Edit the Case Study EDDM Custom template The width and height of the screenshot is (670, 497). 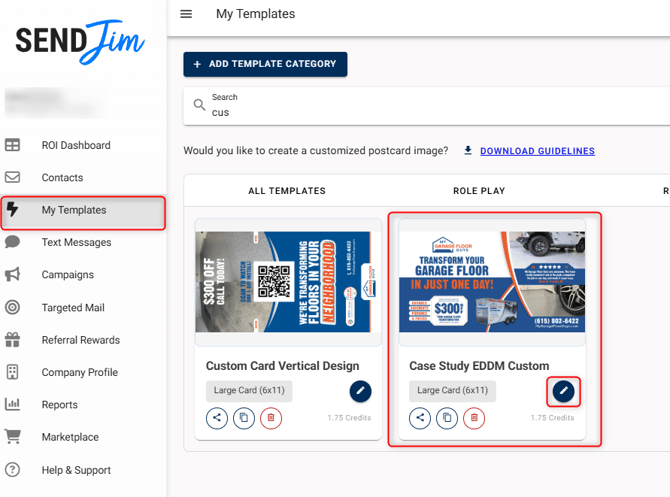[x=563, y=391]
